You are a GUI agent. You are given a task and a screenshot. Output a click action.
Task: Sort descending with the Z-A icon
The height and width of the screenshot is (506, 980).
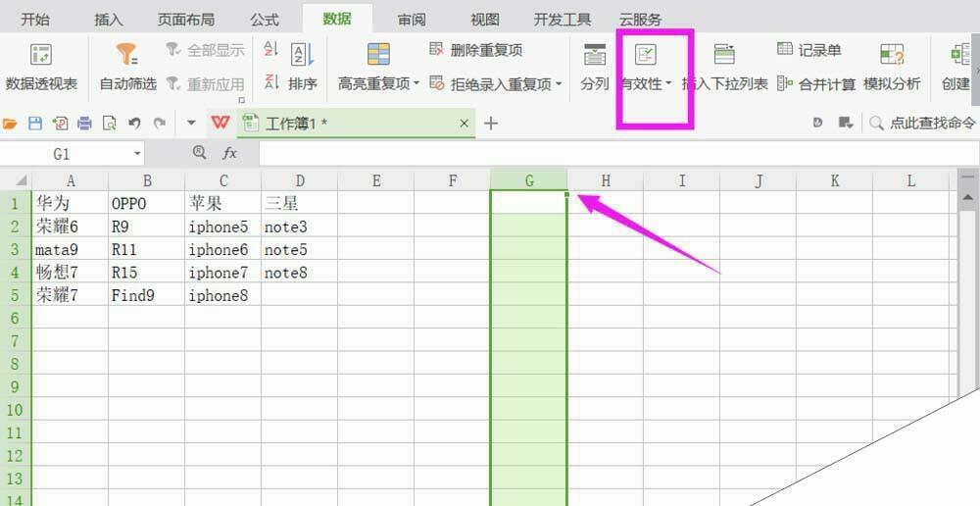270,82
